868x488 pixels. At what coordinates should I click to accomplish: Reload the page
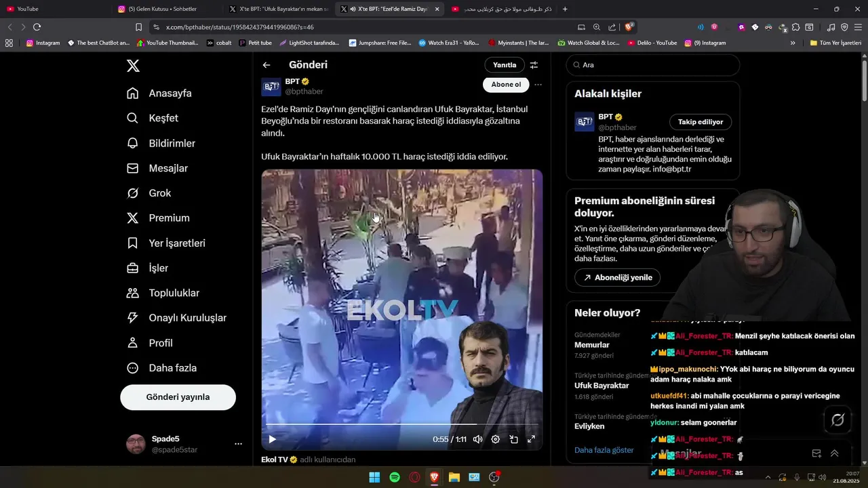[37, 27]
